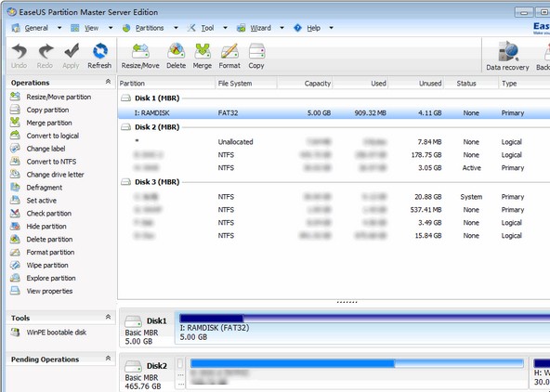Viewport: 550px width, 392px height.
Task: Click the Disk 3 (MBR) group header
Action: (157, 182)
